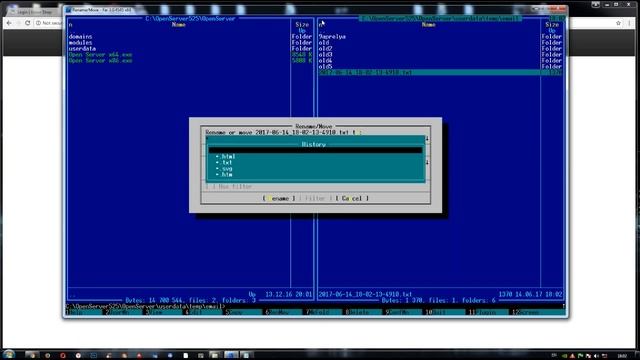Click the F6 RenMov key in the bottom bar
This screenshot has width=640, height=360.
pos(284,312)
